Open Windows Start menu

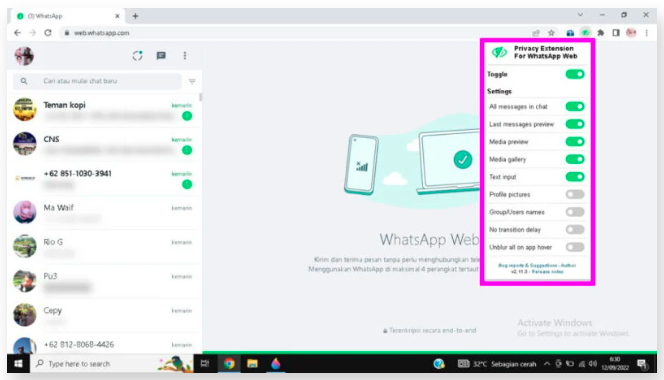pos(18,363)
